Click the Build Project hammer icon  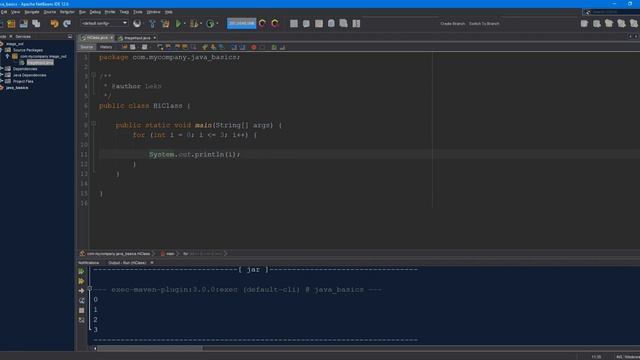coord(152,24)
